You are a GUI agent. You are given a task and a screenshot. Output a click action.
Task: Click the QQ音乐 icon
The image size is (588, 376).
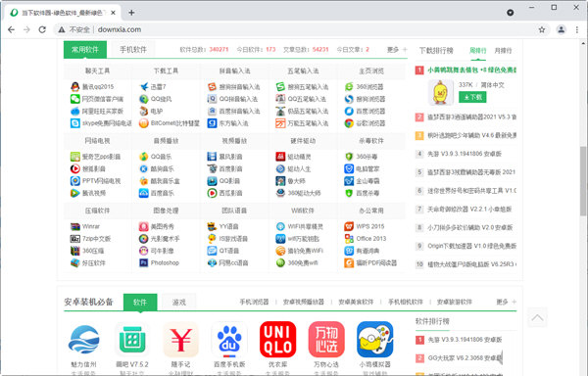(144, 157)
